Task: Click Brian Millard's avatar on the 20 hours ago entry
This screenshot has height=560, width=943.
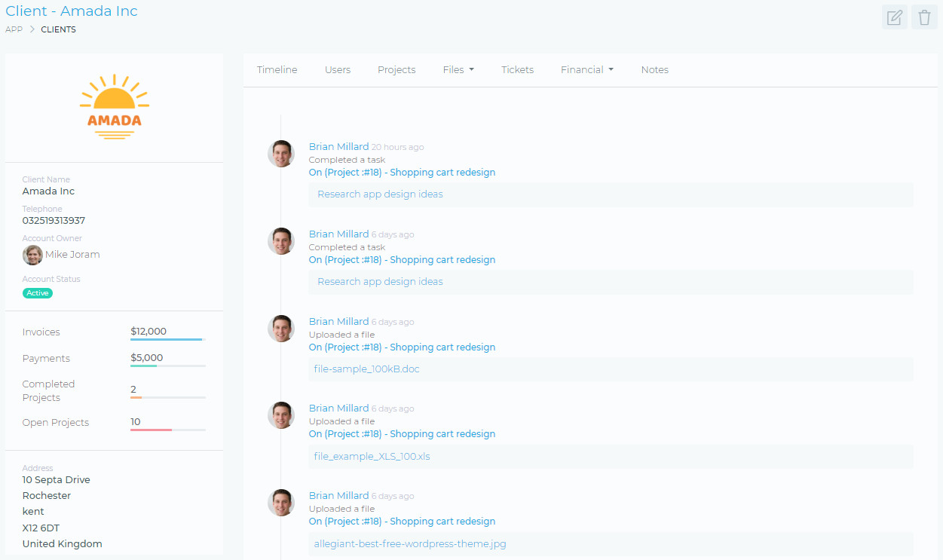Action: 281,154
